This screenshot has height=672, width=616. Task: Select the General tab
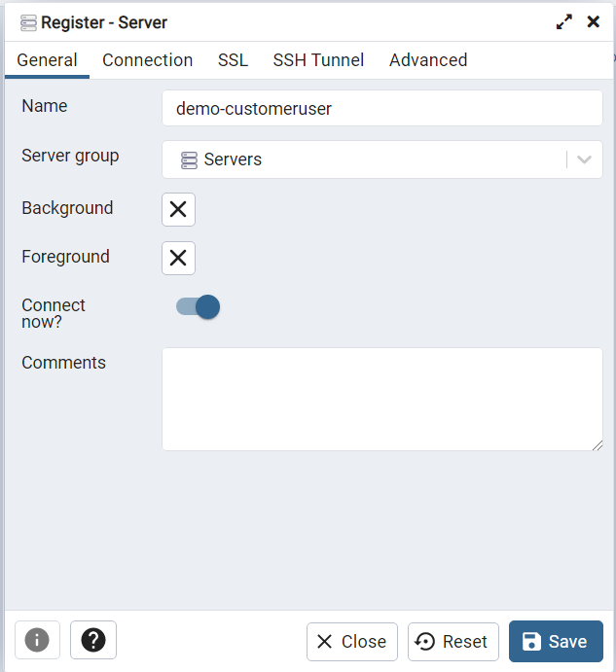47,60
